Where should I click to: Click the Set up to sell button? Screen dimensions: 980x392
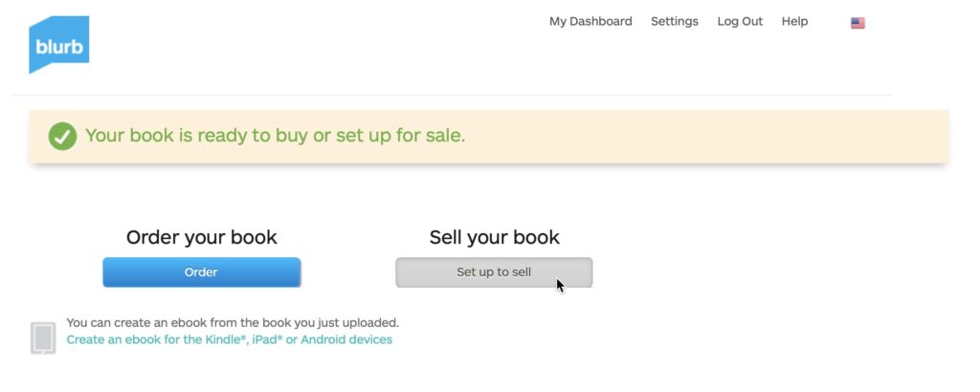point(494,272)
